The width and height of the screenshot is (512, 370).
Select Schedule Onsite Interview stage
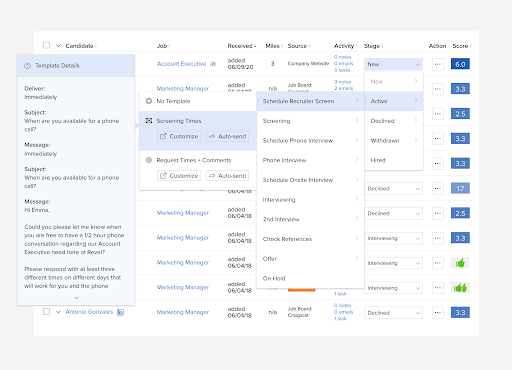tap(310, 180)
